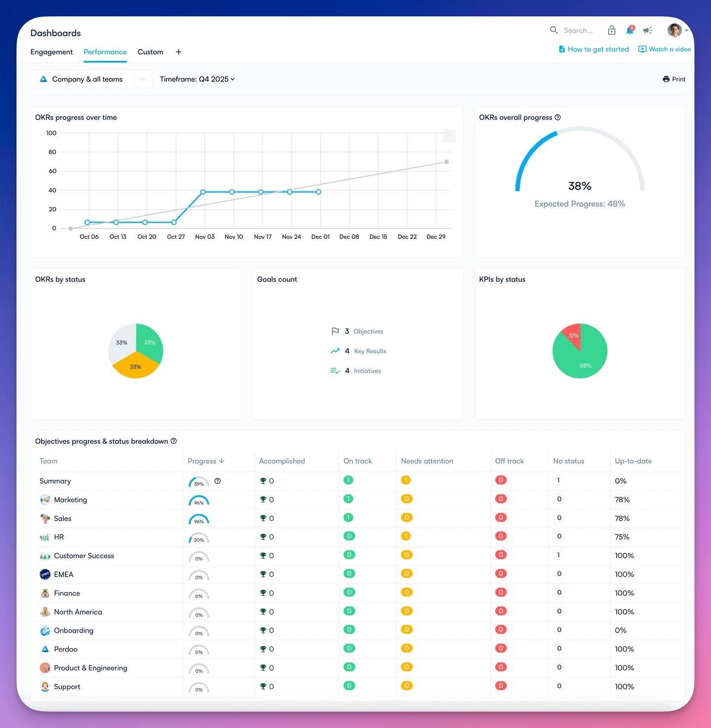The height and width of the screenshot is (728, 711).
Task: Click the HR 20% progress gauge
Action: pos(199,537)
